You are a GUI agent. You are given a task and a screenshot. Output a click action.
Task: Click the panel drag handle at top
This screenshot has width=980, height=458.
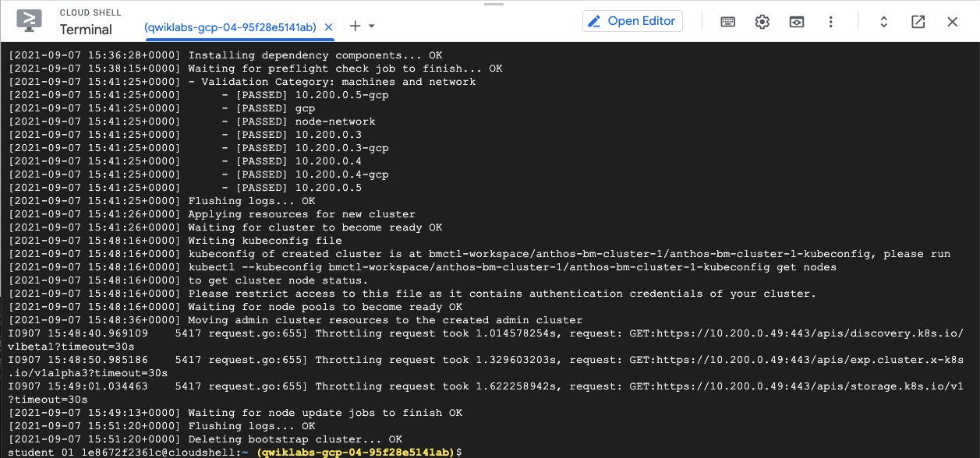point(494,3)
